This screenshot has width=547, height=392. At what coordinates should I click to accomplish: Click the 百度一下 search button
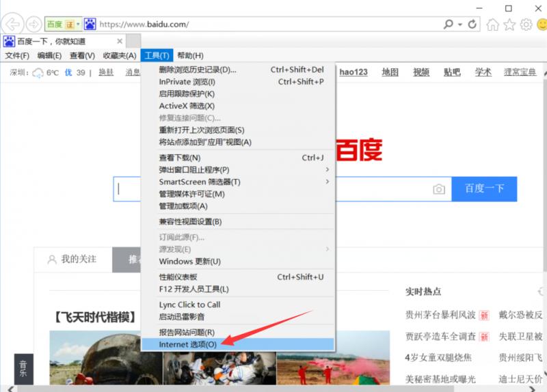point(484,189)
